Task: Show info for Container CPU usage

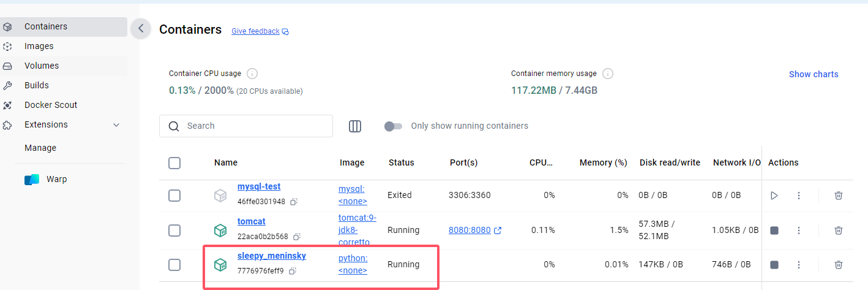Action: coord(252,74)
